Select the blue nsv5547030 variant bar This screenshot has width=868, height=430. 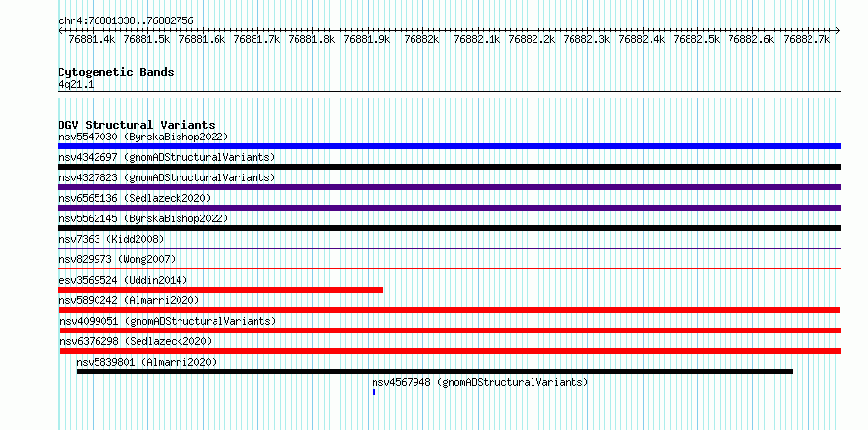(x=449, y=146)
